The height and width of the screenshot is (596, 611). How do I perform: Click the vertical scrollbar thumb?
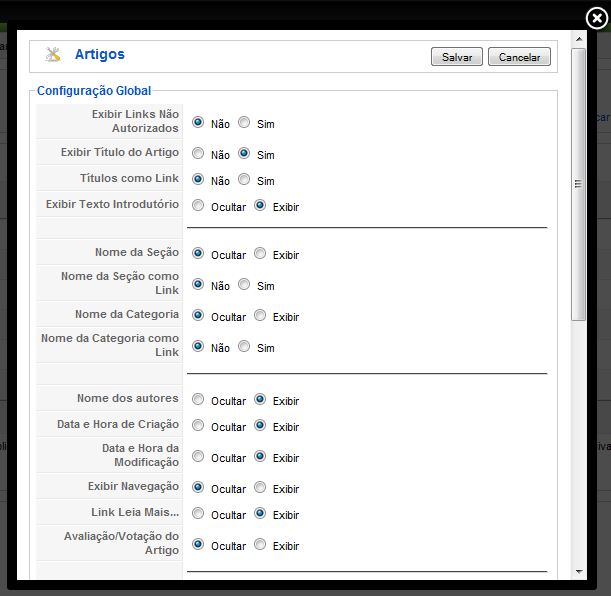(579, 184)
